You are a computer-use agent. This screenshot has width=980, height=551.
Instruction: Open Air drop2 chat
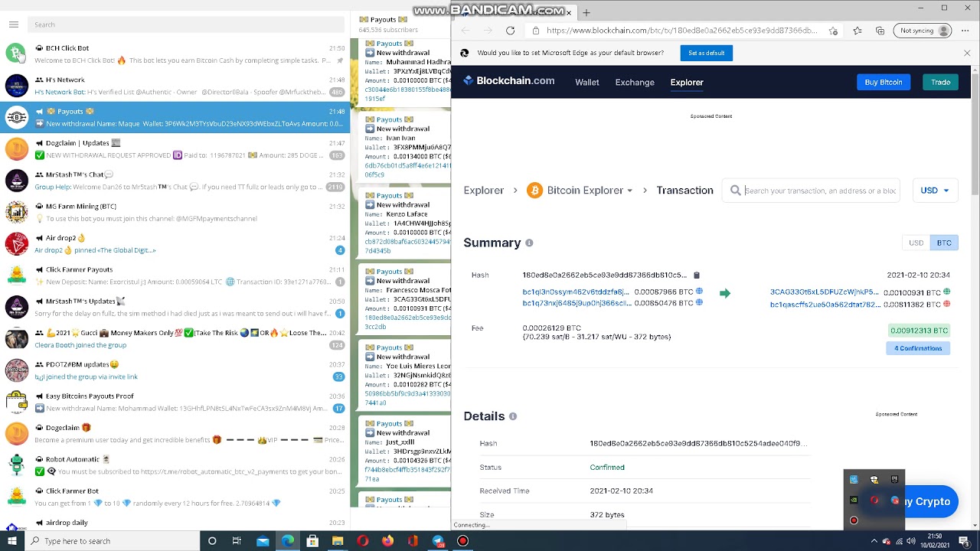175,244
